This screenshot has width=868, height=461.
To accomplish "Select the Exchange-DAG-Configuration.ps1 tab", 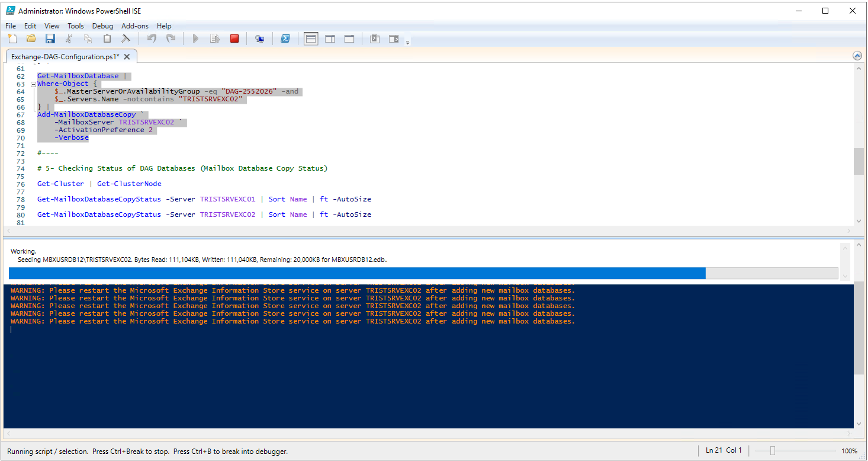I will [65, 56].
